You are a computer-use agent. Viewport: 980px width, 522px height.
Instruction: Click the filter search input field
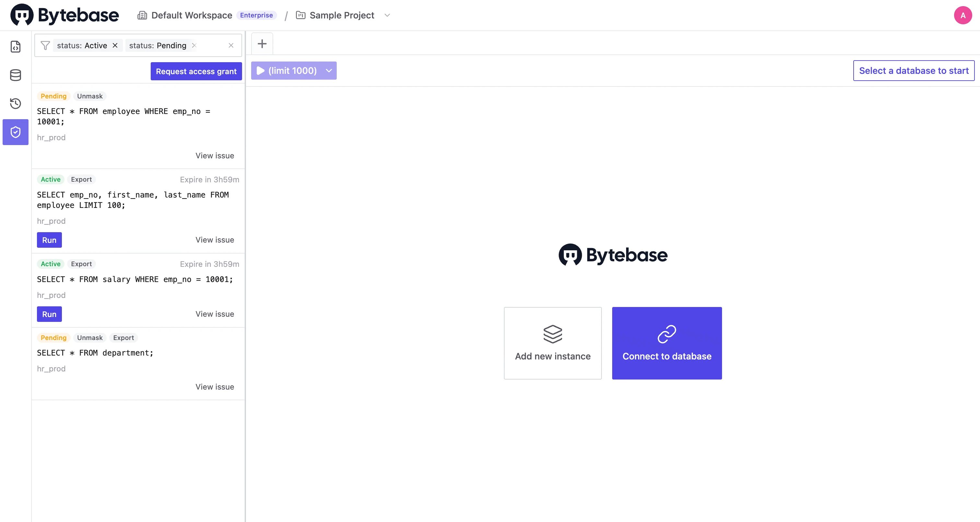(x=138, y=45)
